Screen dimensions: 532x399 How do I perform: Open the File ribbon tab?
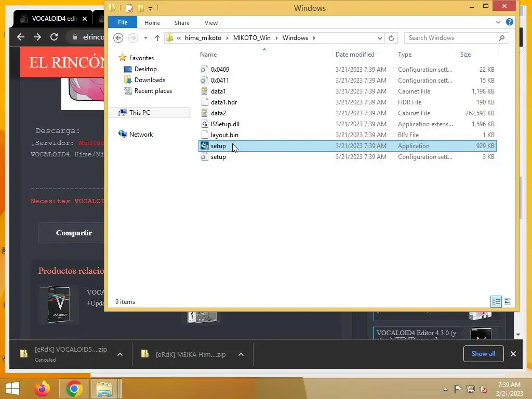[123, 23]
